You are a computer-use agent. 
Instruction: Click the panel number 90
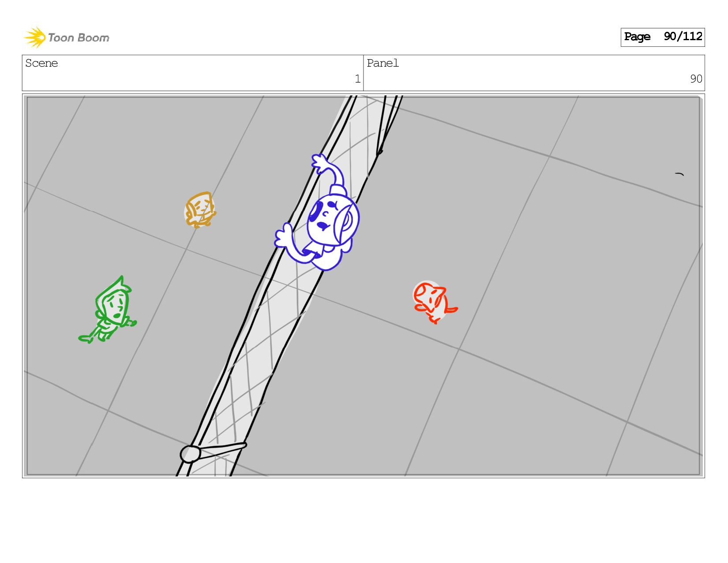click(696, 79)
